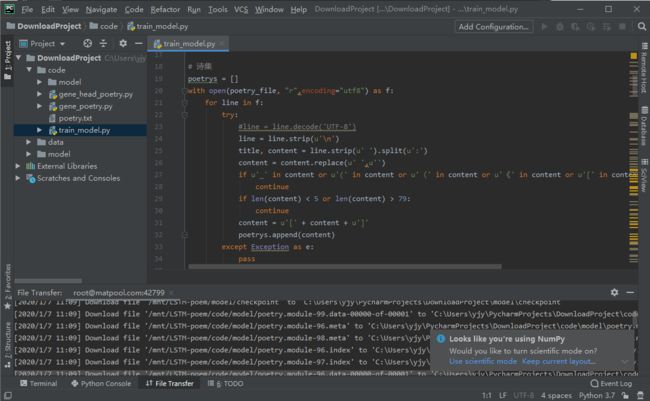Click the code breadcrumb folder

click(104, 26)
